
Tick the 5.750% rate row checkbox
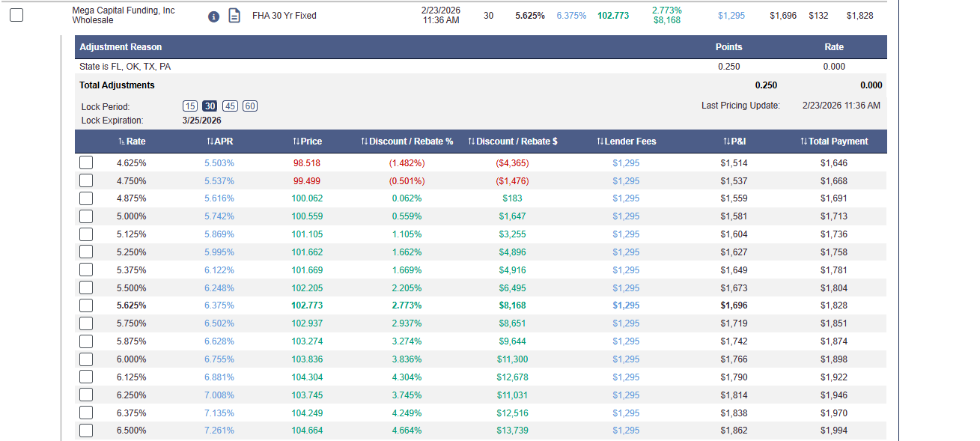tap(86, 323)
